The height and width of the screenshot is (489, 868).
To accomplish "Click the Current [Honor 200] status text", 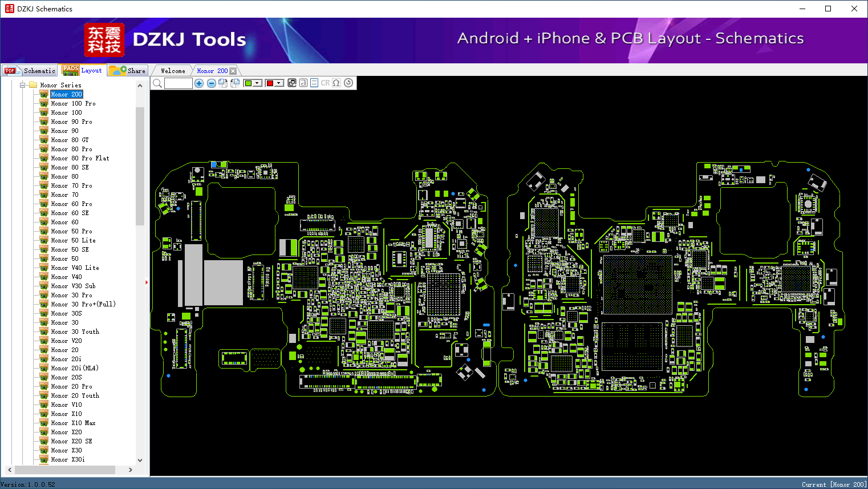I will click(x=834, y=484).
